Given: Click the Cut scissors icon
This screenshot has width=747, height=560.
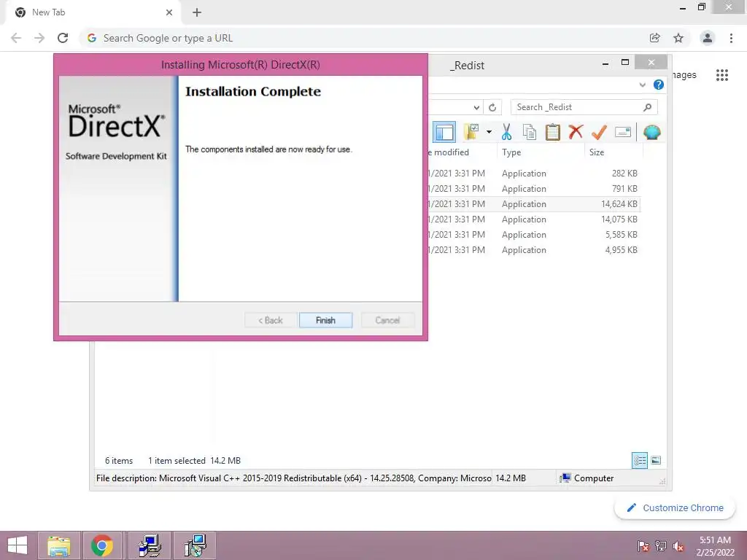Looking at the screenshot, I should pyautogui.click(x=506, y=132).
